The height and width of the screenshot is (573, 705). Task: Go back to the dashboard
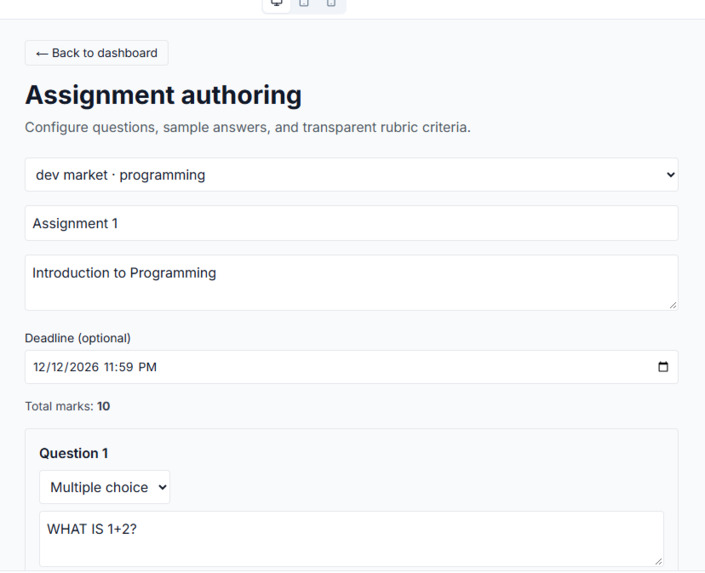97,53
